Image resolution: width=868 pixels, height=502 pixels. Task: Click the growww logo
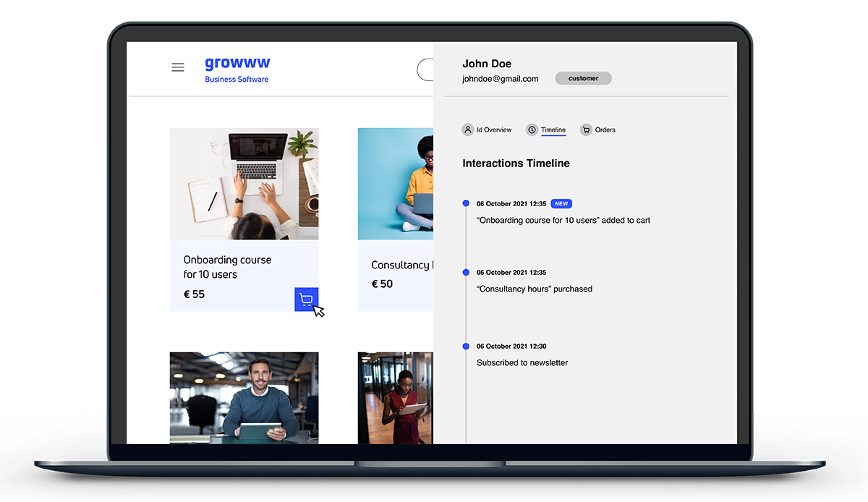237,64
